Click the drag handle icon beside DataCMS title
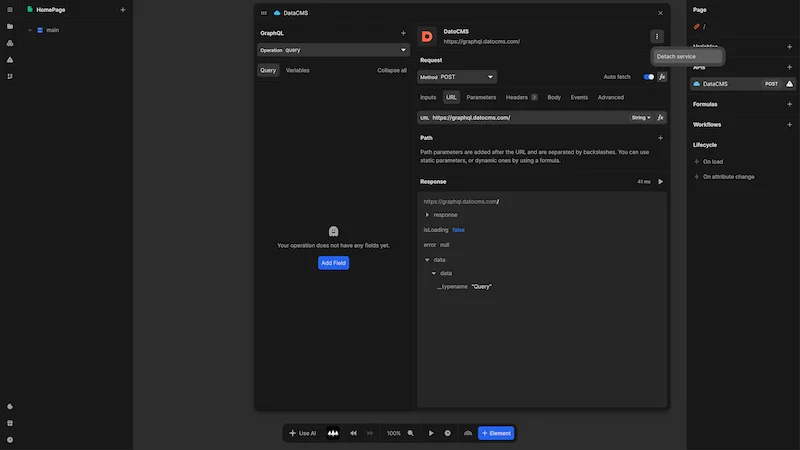Viewport: 800px width, 450px height. [264, 13]
